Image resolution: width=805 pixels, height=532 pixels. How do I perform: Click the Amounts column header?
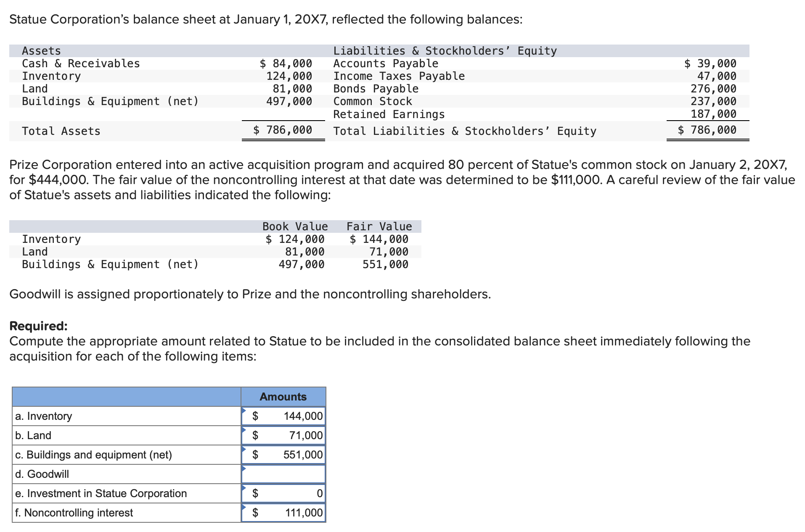click(283, 396)
